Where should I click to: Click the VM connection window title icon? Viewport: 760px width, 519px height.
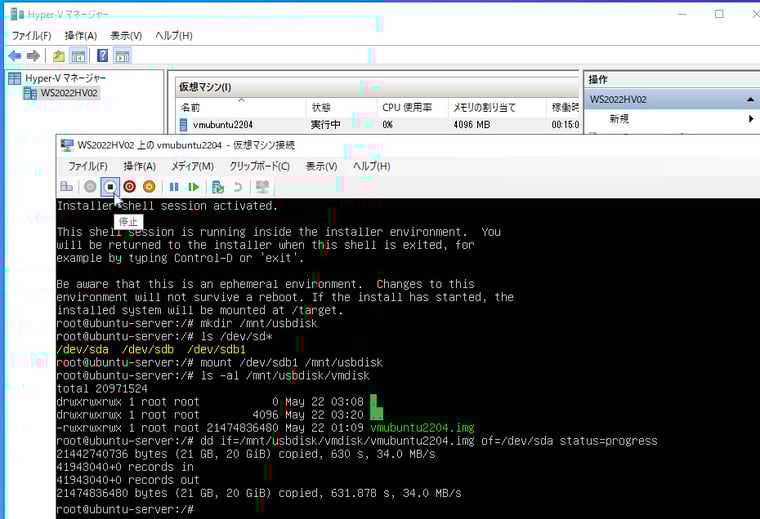click(x=67, y=145)
